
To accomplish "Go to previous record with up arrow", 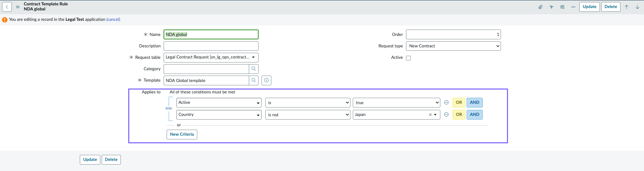I will click(626, 7).
